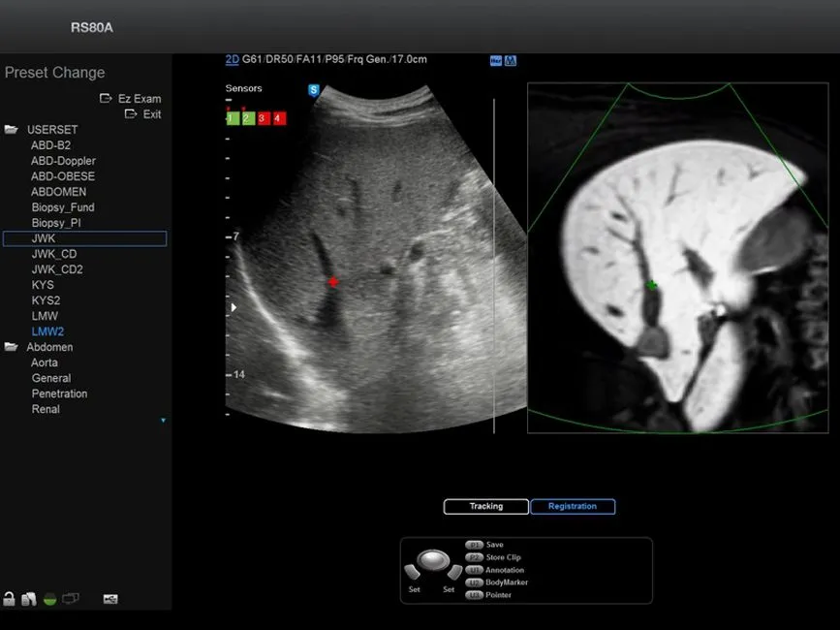Toggle red sensor 4 indicator
Image resolution: width=840 pixels, height=630 pixels.
click(279, 118)
